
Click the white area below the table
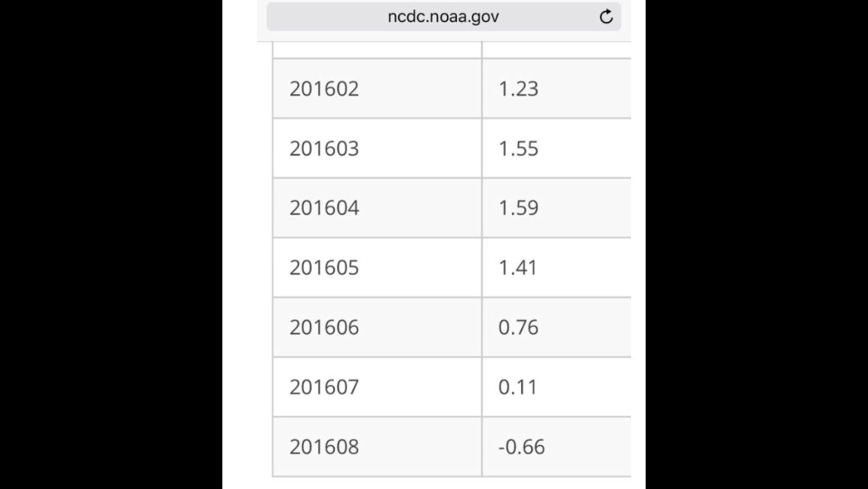tap(434, 483)
